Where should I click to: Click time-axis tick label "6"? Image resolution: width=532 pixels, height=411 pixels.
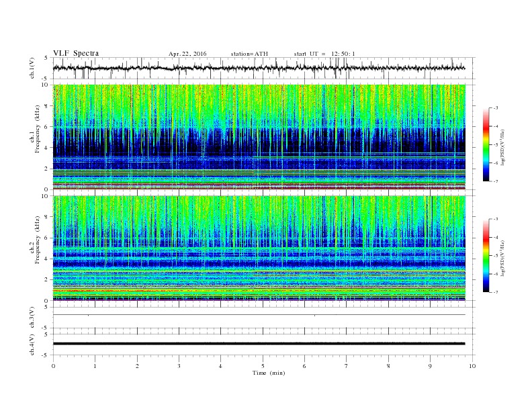tap(304, 366)
